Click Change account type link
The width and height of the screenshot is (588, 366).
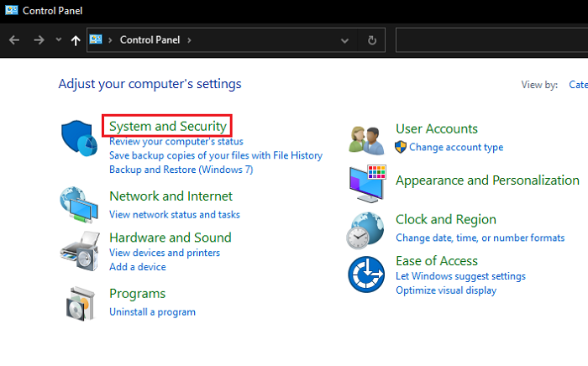click(x=456, y=148)
